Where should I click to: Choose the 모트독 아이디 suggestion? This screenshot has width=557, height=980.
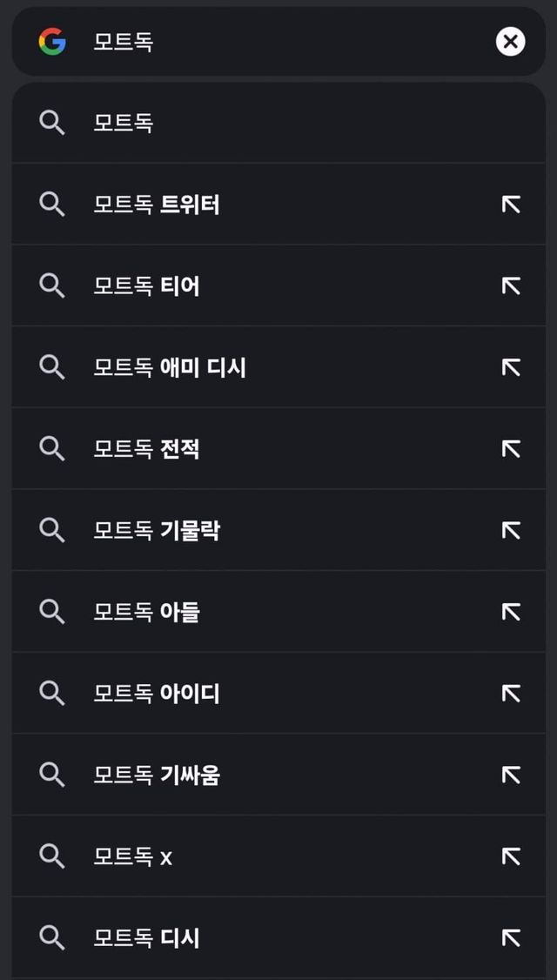tap(157, 694)
